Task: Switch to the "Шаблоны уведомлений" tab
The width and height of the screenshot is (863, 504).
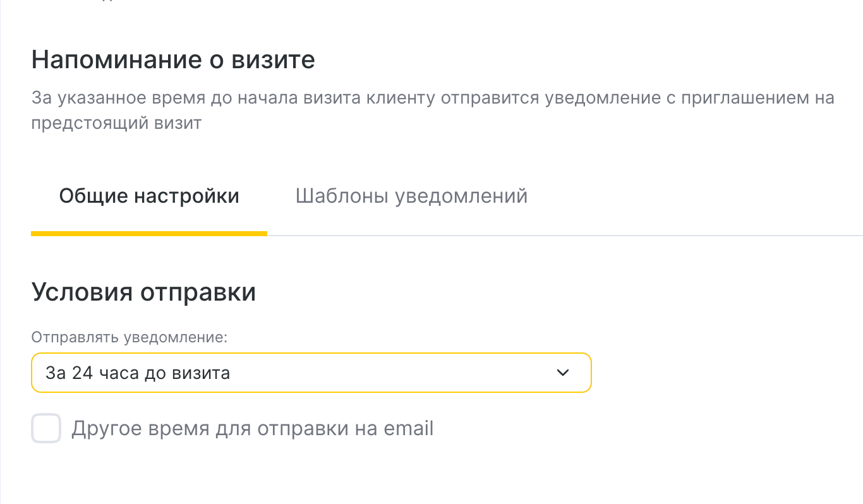Action: 411,196
